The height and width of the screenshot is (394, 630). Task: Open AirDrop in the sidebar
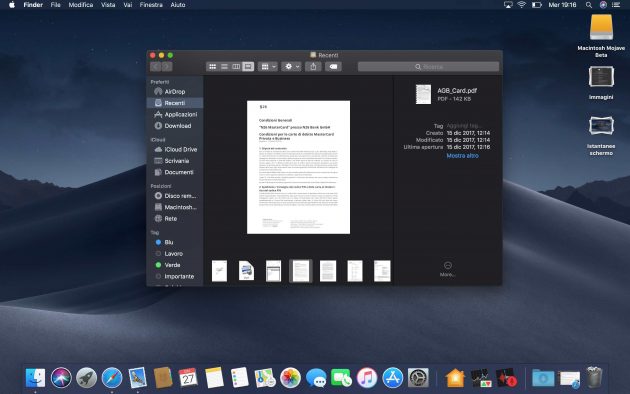pos(175,92)
